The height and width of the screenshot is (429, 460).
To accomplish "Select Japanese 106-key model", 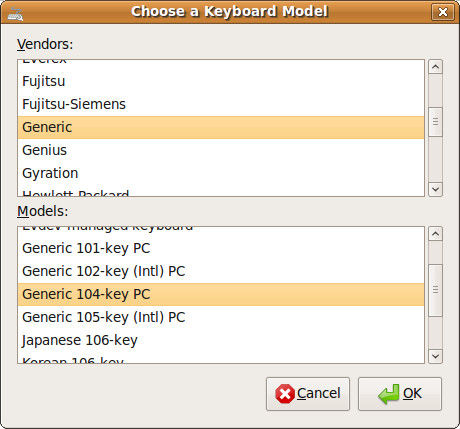I will click(x=221, y=340).
